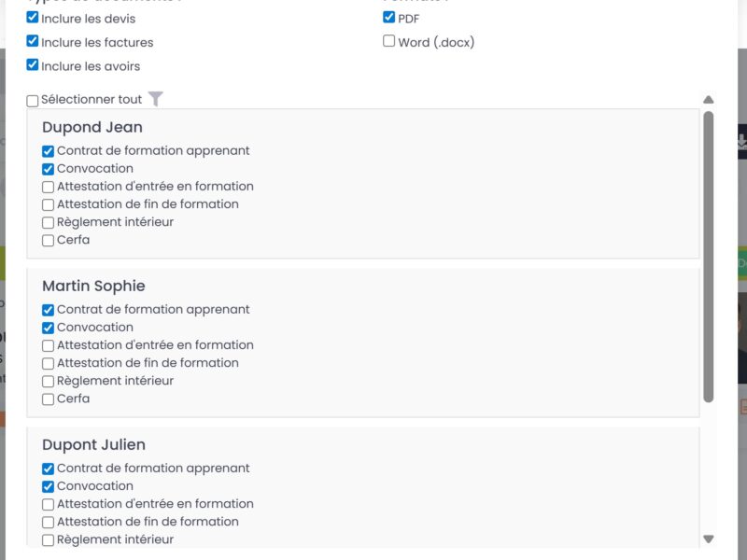This screenshot has width=747, height=560.
Task: Check Attestation d'entrée en formation for Dupond Jean
Action: (x=47, y=186)
